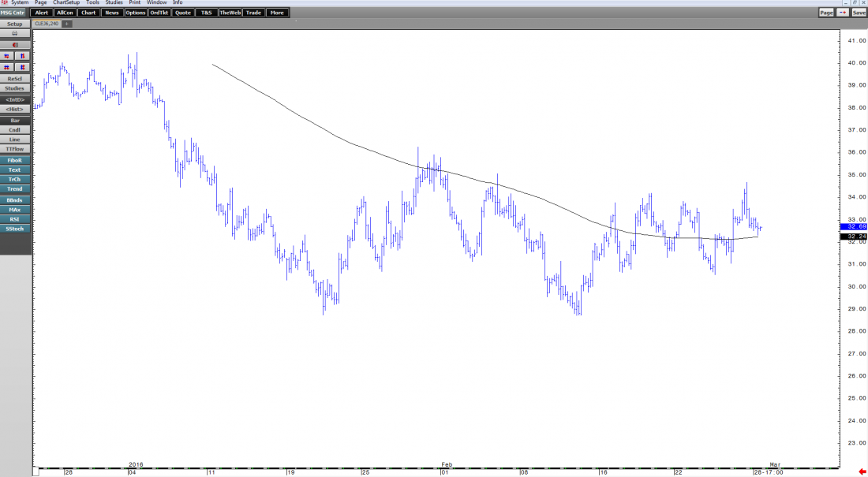Click the black 32.24 moving average value
The image size is (868, 477).
click(853, 237)
